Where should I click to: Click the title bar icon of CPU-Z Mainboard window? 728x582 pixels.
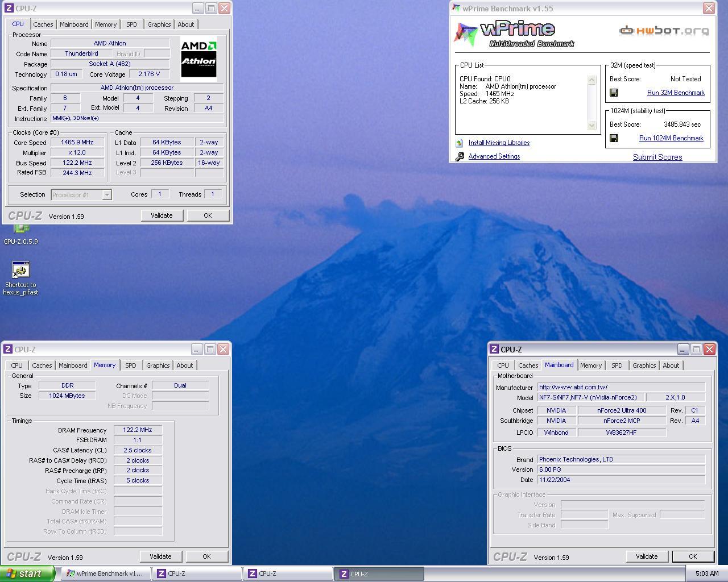494,350
